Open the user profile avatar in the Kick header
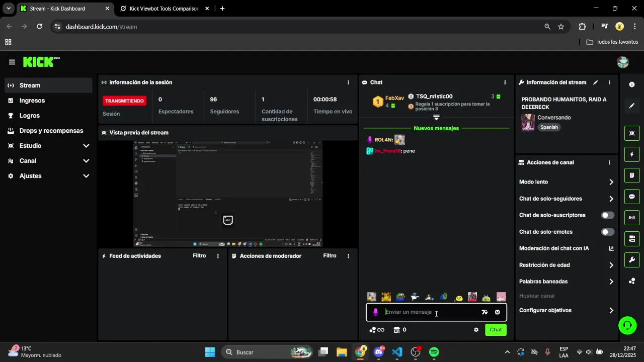The image size is (644, 362). coord(623,62)
